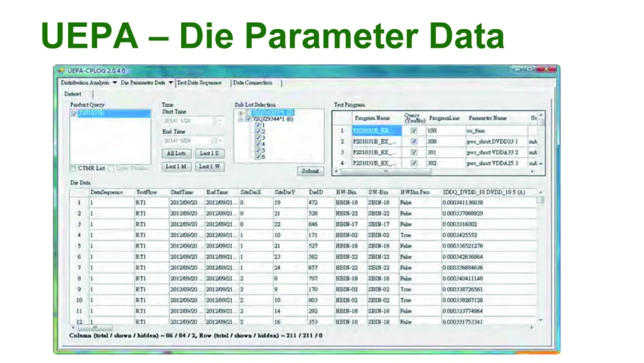Uncheck sub lot item 3
Screen dimensions: 644x363
pos(258,138)
